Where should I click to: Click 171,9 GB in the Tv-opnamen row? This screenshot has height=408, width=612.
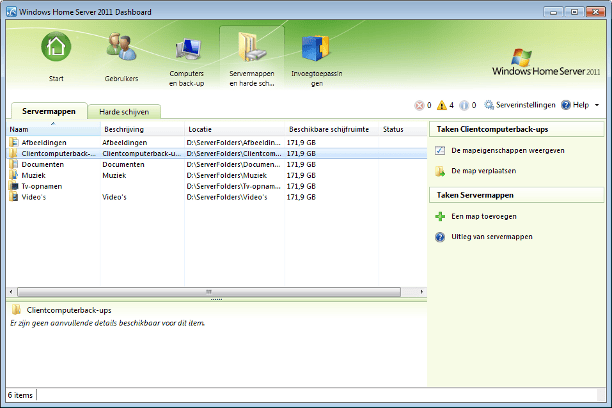click(301, 186)
